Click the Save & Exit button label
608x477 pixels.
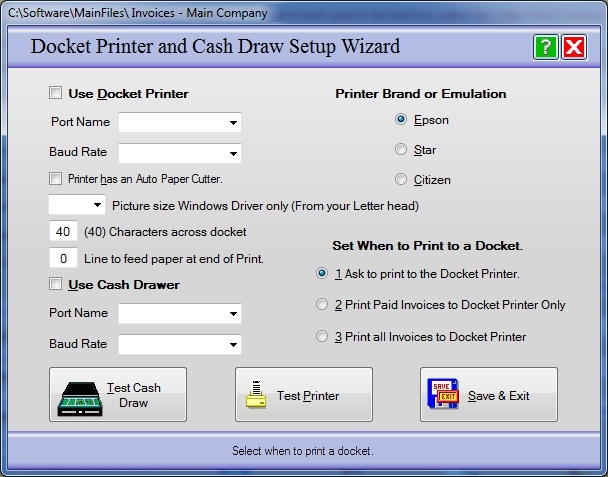tap(498, 396)
